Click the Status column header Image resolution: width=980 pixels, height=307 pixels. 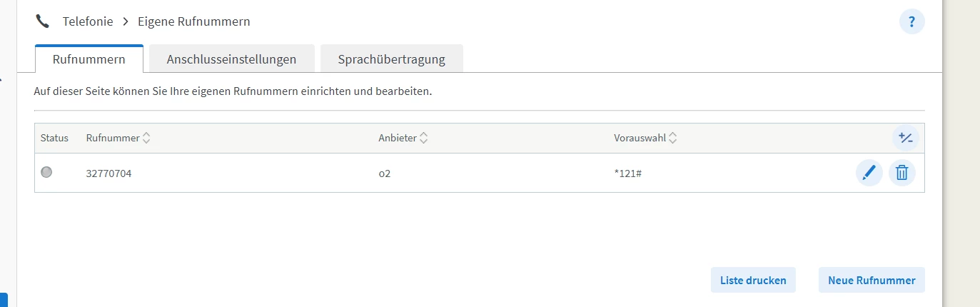coord(54,138)
